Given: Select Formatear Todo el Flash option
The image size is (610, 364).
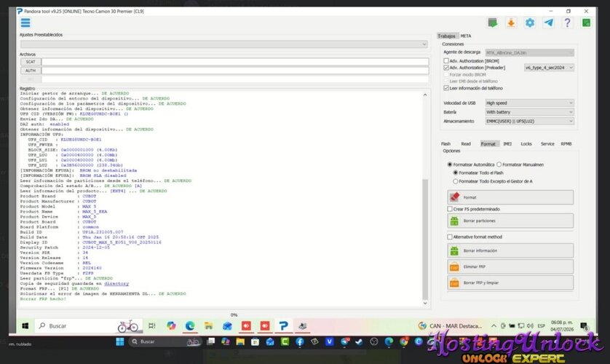Looking at the screenshot, I should (x=456, y=173).
